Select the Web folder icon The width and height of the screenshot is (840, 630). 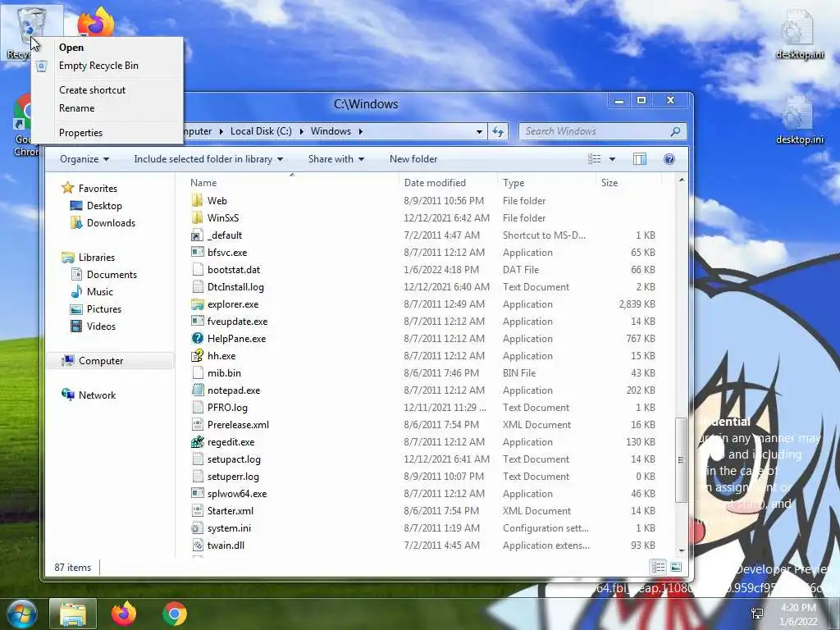click(198, 201)
